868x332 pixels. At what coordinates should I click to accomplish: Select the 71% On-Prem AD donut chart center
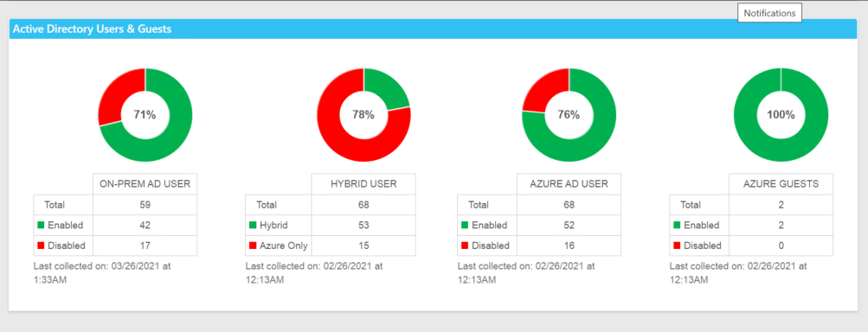[x=145, y=115]
